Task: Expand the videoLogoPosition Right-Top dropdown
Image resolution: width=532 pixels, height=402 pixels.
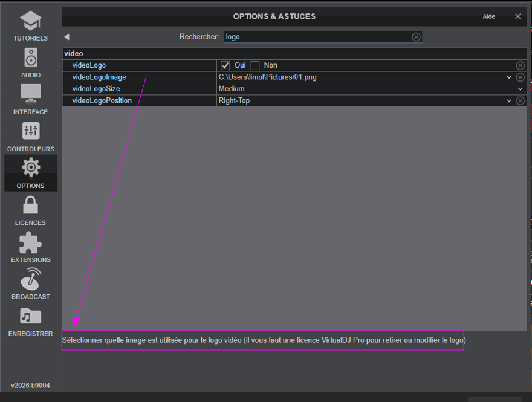Action: click(509, 101)
